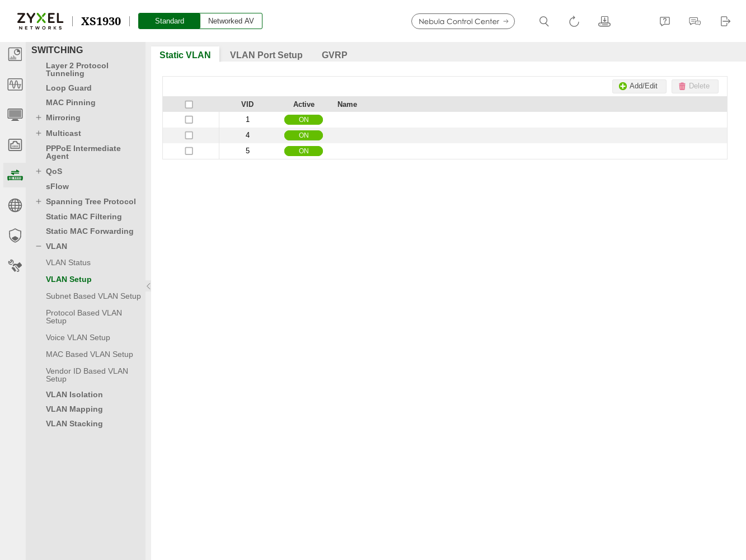Collapse the VLAN menu section
Image resolution: width=746 pixels, height=560 pixels.
(x=38, y=246)
